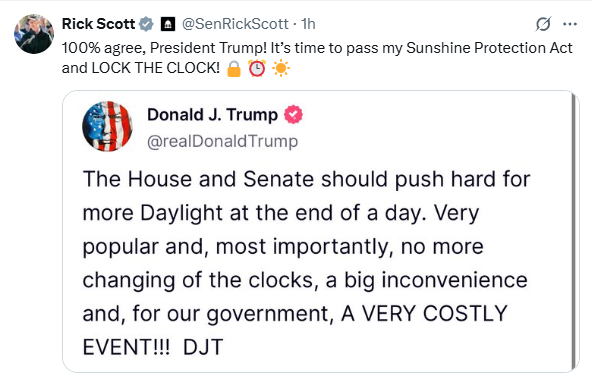The height and width of the screenshot is (382, 592).
Task: Click the Grok explain-post icon
Action: pyautogui.click(x=543, y=24)
